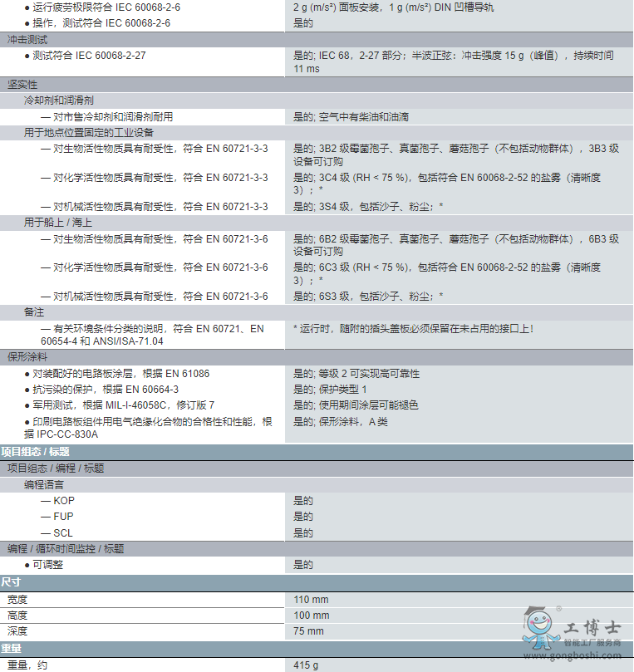This screenshot has height=672, width=634.
Task: Select the 备注 row heading
Action: 34,312
